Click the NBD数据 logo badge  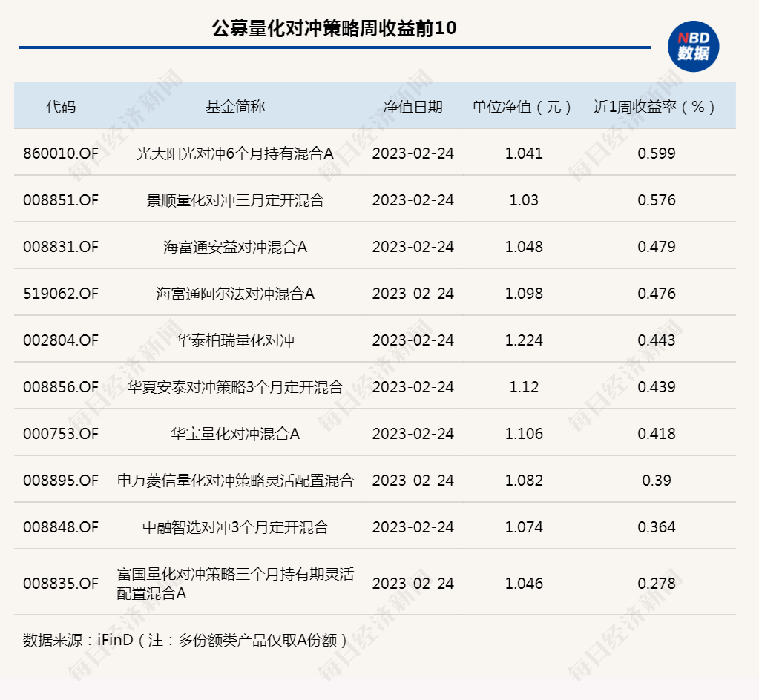tap(693, 47)
